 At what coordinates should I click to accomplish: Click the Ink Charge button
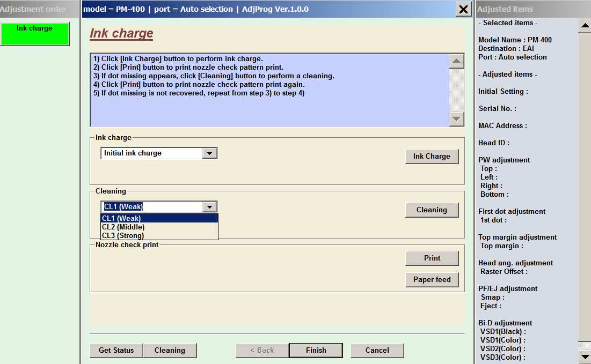click(432, 156)
